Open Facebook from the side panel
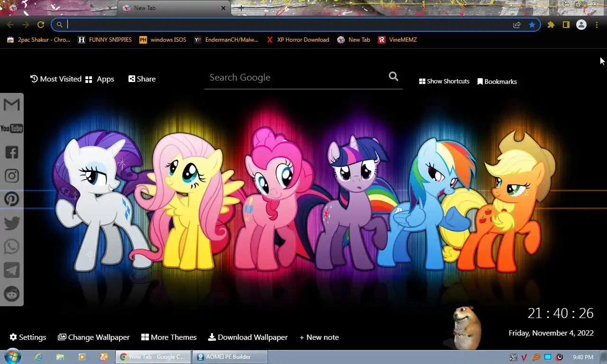The height and width of the screenshot is (364, 607). click(x=12, y=152)
